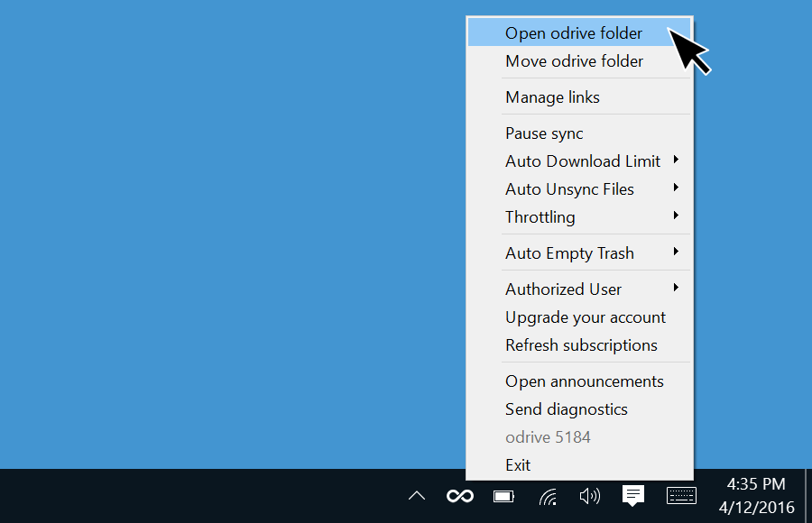
Task: Select Refresh subscriptions
Action: (x=580, y=344)
